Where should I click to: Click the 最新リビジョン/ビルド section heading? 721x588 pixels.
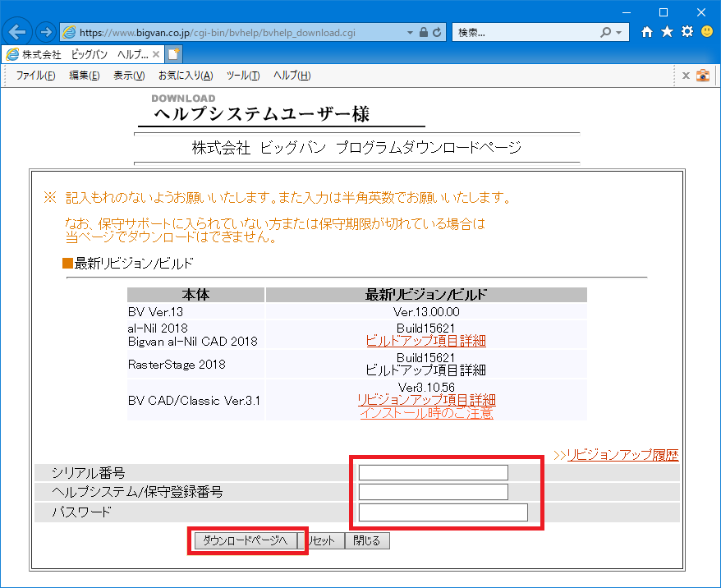[x=128, y=264]
